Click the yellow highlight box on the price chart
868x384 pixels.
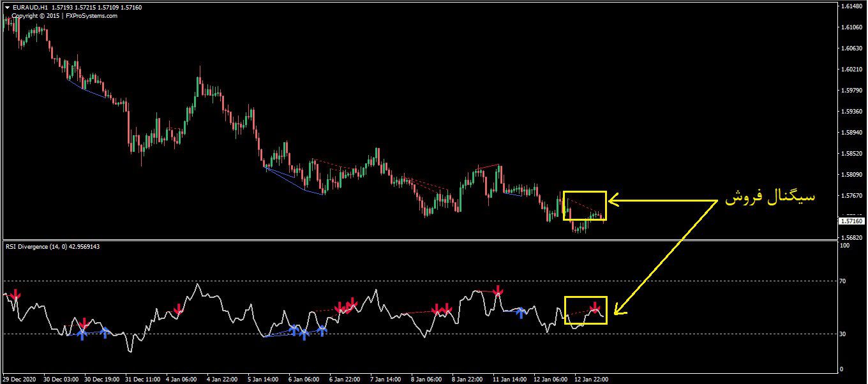pyautogui.click(x=585, y=205)
